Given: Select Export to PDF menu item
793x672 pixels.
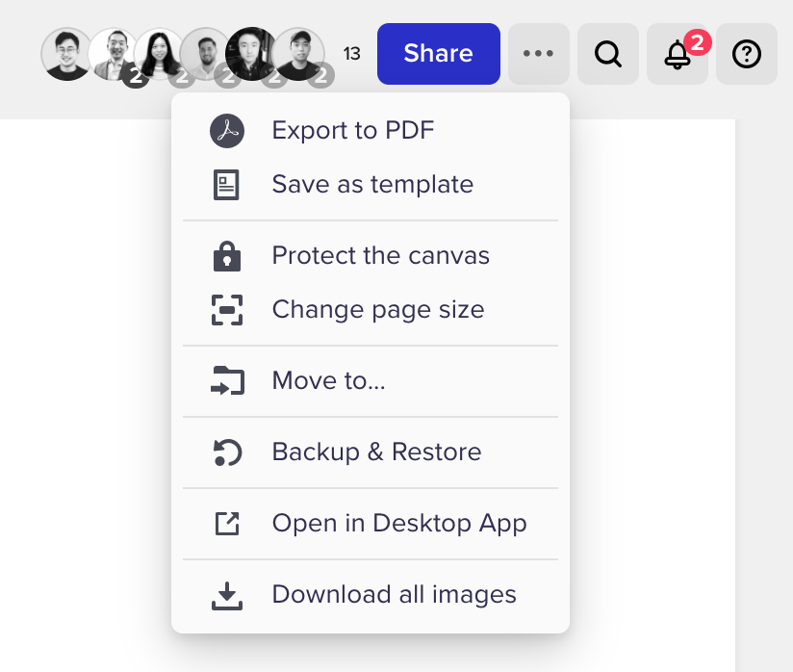Looking at the screenshot, I should click(353, 130).
